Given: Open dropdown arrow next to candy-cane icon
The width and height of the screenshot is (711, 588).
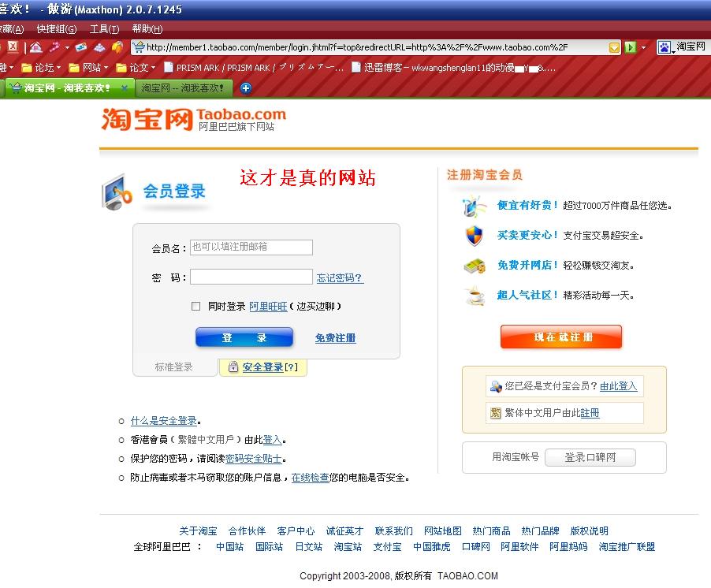Looking at the screenshot, I should pos(67,47).
